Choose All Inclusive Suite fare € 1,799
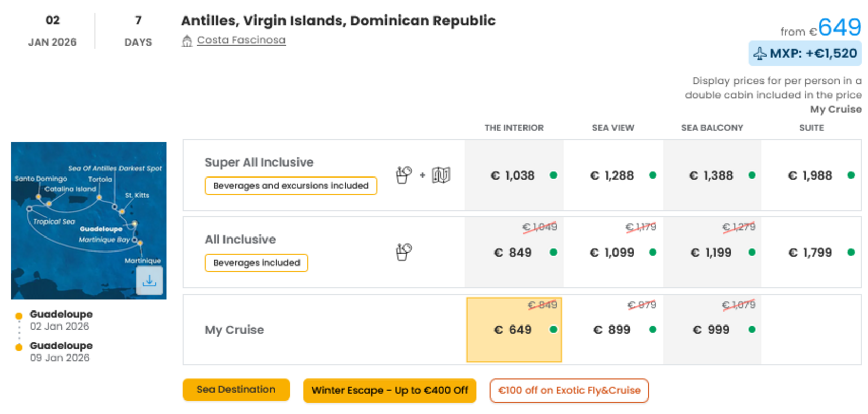This screenshot has width=868, height=414. (811, 252)
